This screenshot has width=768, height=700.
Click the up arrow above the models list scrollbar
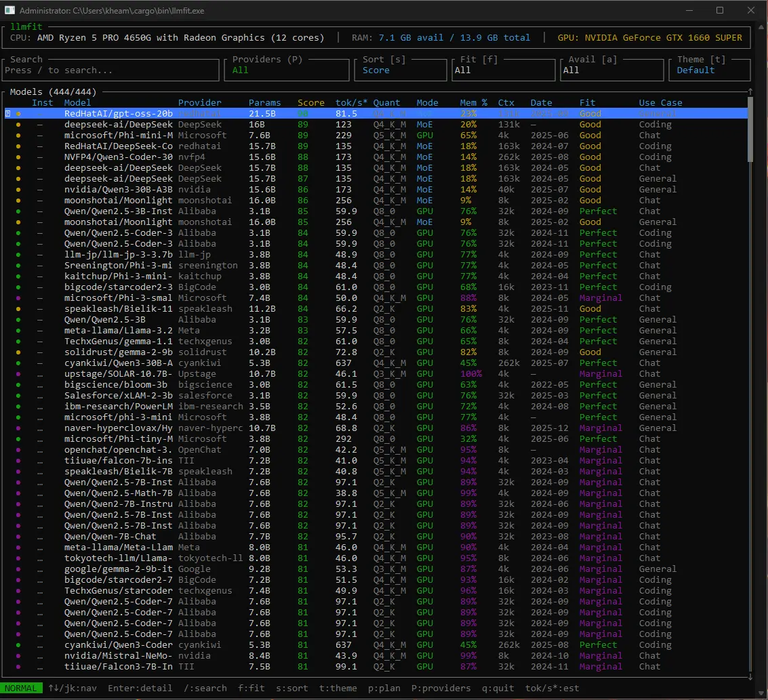tap(750, 91)
